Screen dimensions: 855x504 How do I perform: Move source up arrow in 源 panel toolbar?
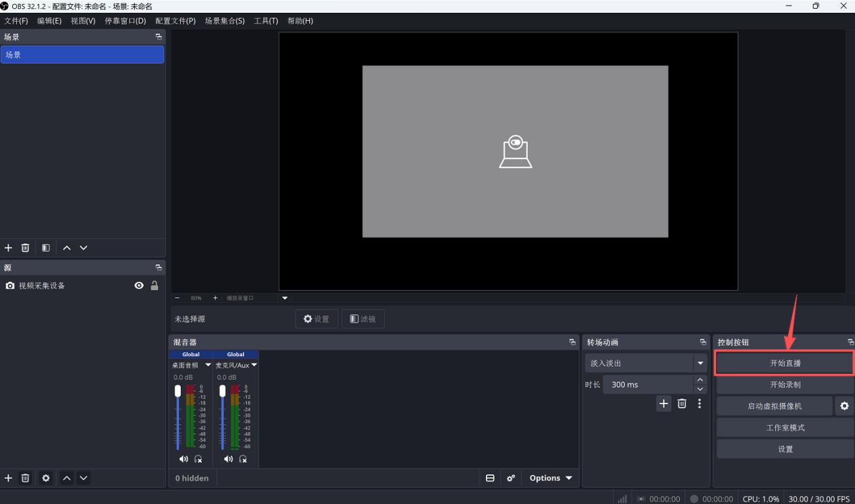66,478
